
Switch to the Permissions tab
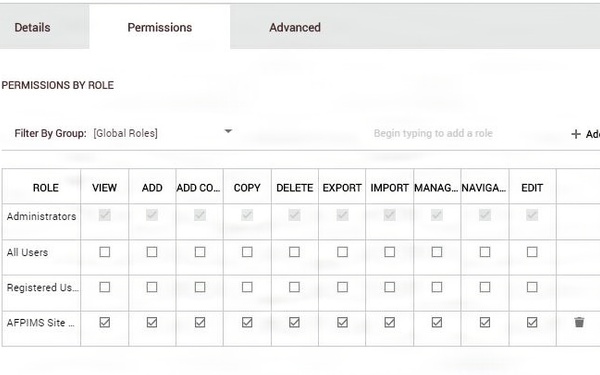click(160, 27)
